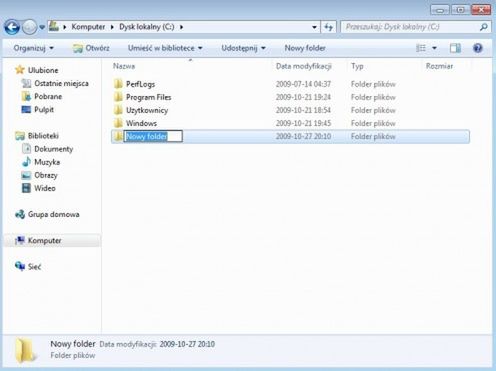The image size is (496, 371).
Task: Open Wideo library
Action: pyautogui.click(x=45, y=188)
